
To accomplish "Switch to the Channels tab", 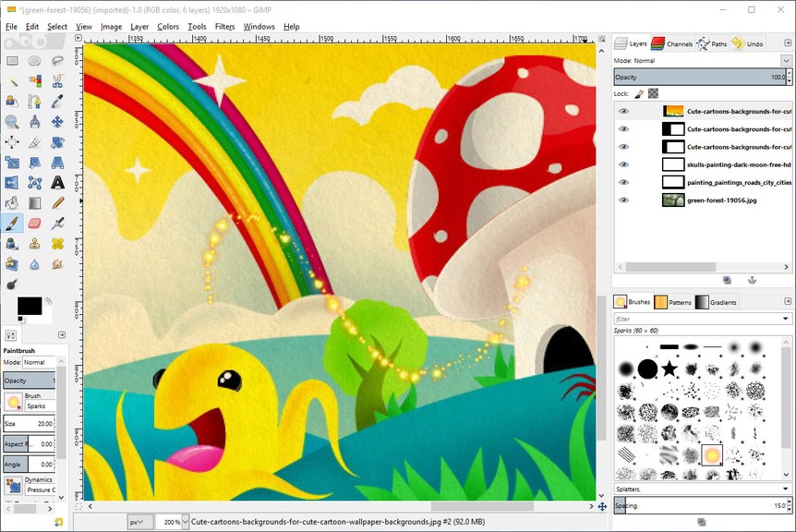I will pyautogui.click(x=671, y=43).
